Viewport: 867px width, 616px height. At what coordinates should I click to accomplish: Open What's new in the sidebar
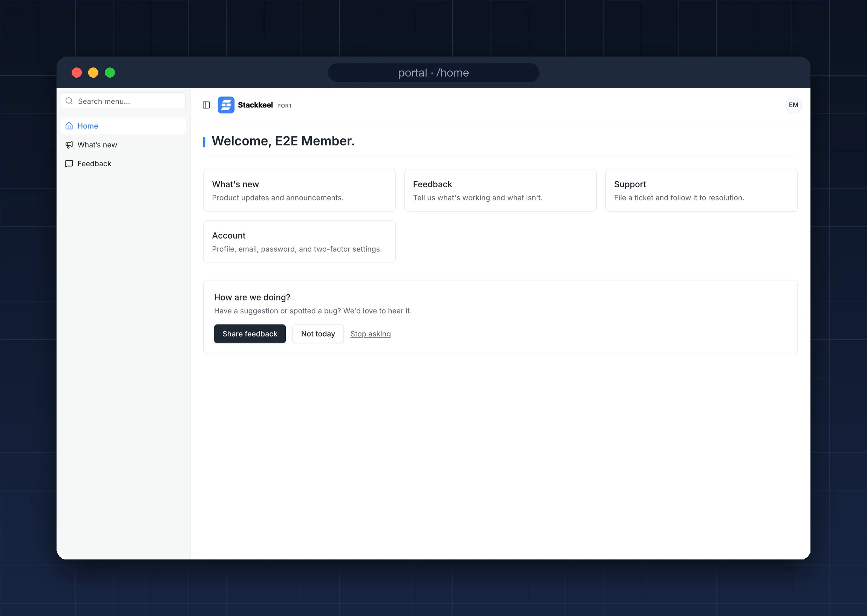click(123, 145)
